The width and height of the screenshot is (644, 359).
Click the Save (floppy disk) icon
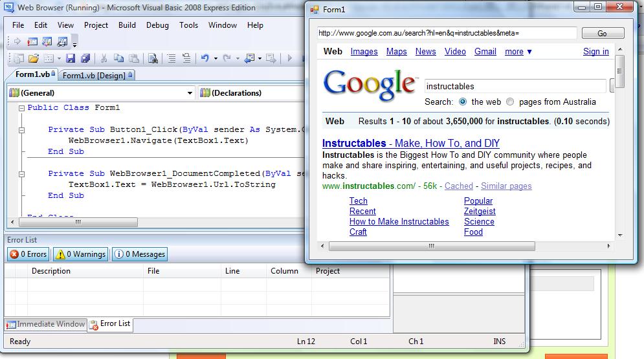[x=71, y=58]
